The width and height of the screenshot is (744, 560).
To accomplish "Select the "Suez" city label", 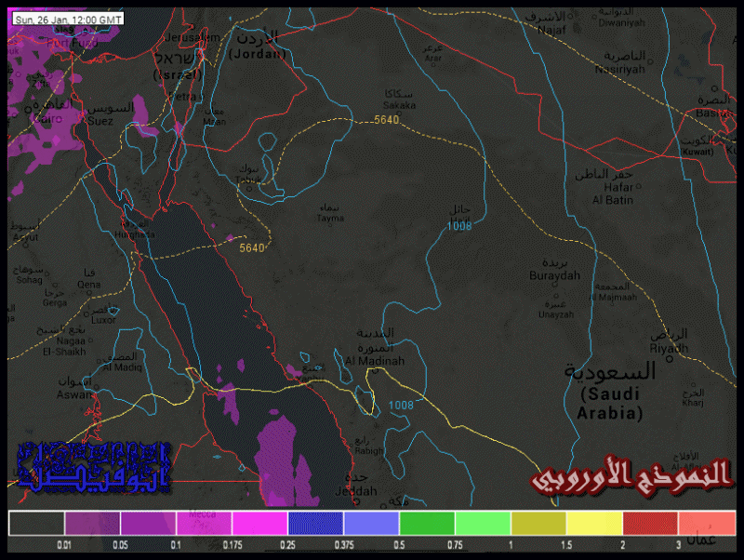I will [100, 121].
